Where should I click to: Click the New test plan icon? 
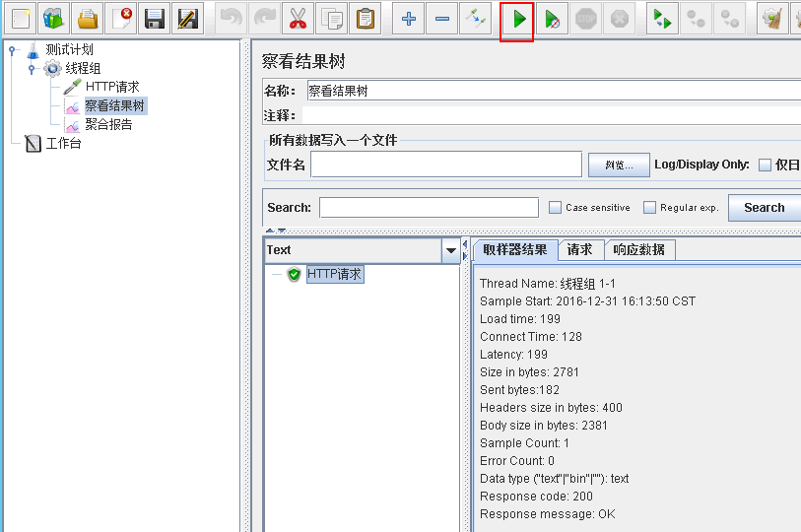tap(21, 19)
